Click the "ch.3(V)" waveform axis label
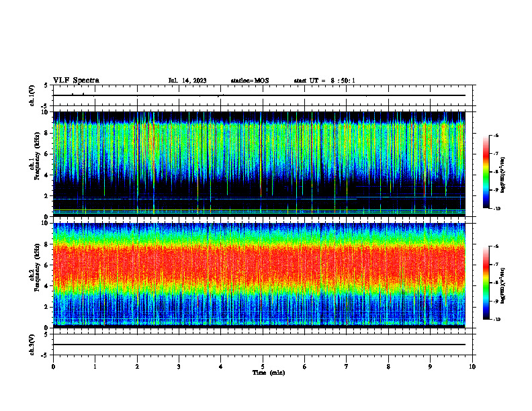Viewport: 532px width, 411px height. 32,345
